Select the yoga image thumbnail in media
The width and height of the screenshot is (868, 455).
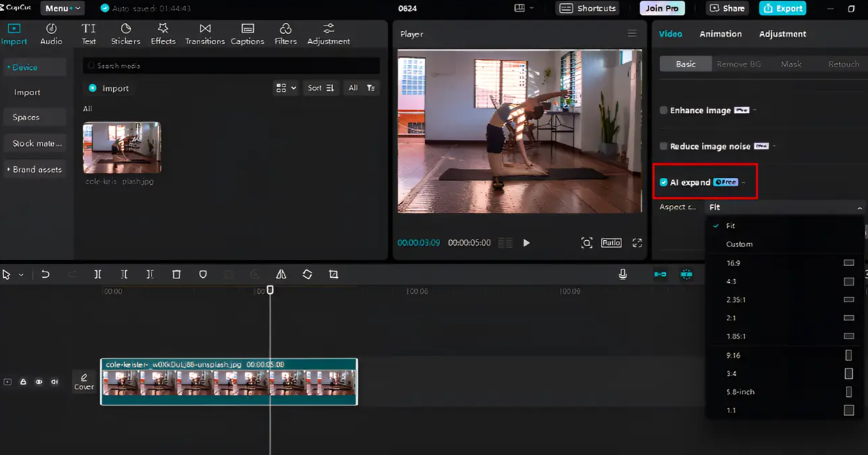[x=122, y=147]
